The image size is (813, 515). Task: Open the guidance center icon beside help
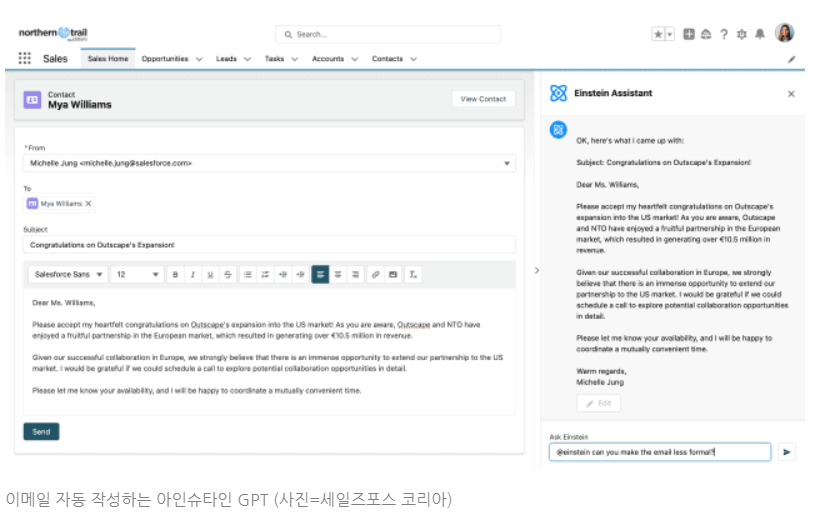[x=706, y=34]
